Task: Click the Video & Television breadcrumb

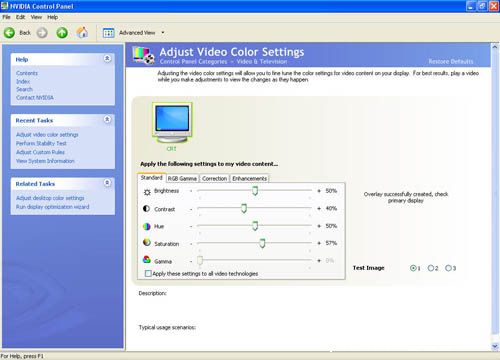Action: [x=262, y=62]
